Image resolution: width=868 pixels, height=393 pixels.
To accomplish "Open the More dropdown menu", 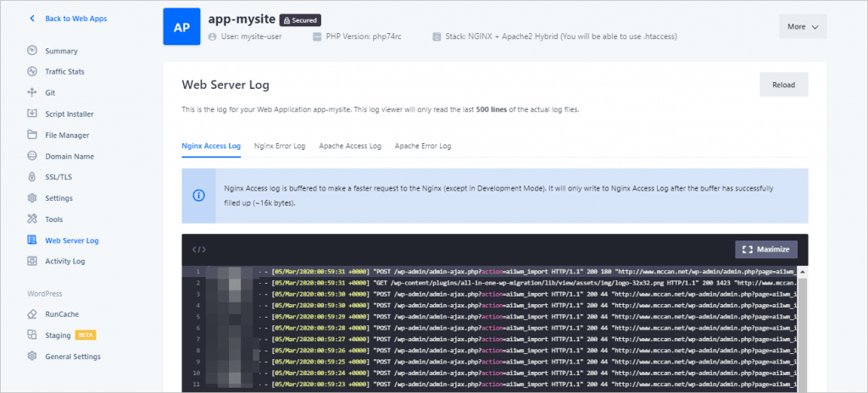I will click(803, 26).
